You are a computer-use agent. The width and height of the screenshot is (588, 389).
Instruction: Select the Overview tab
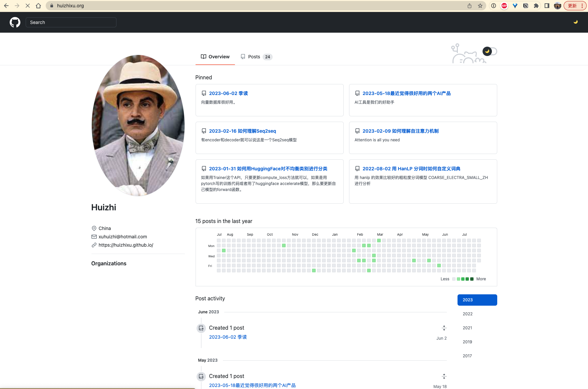pos(215,57)
